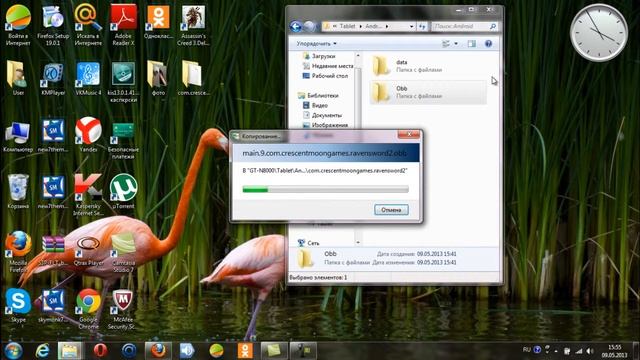Launch Mozilla Firefox desktop shortcut
This screenshot has height=360, width=640.
(x=18, y=251)
